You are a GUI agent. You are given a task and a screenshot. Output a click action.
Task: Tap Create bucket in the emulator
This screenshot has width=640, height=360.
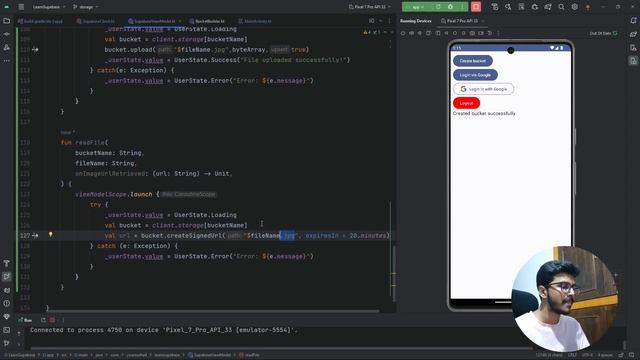[473, 61]
